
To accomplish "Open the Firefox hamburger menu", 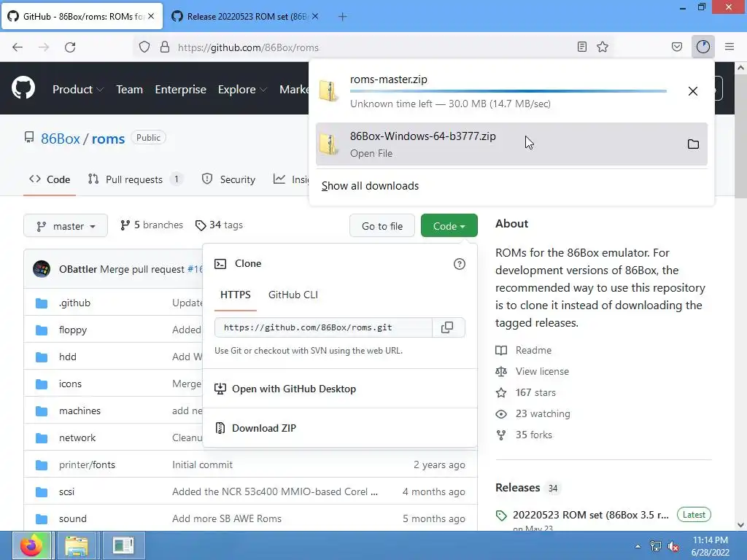I will coord(729,47).
